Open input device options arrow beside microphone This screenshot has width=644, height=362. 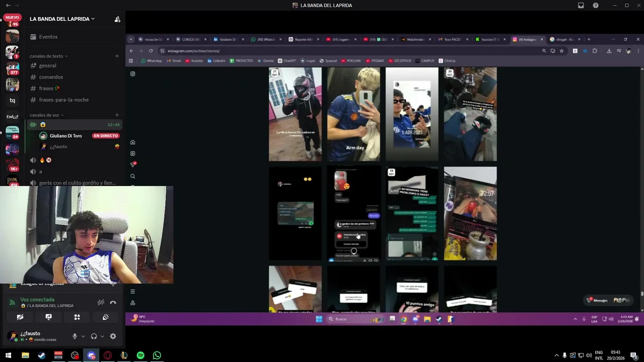[83, 336]
